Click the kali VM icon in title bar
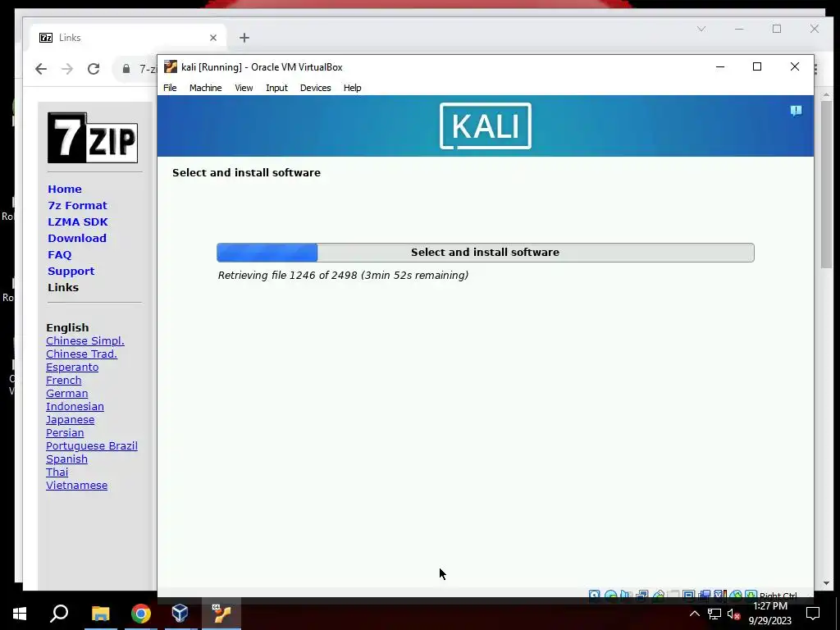 tap(171, 66)
